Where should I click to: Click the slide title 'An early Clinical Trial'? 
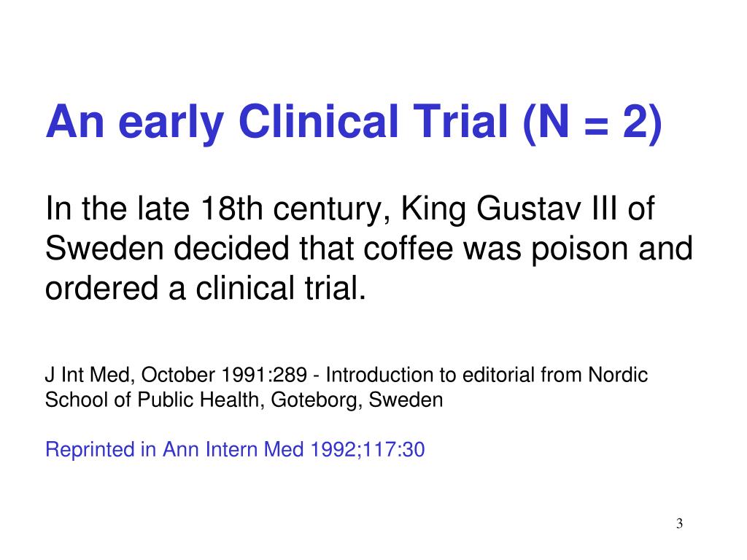click(276, 122)
